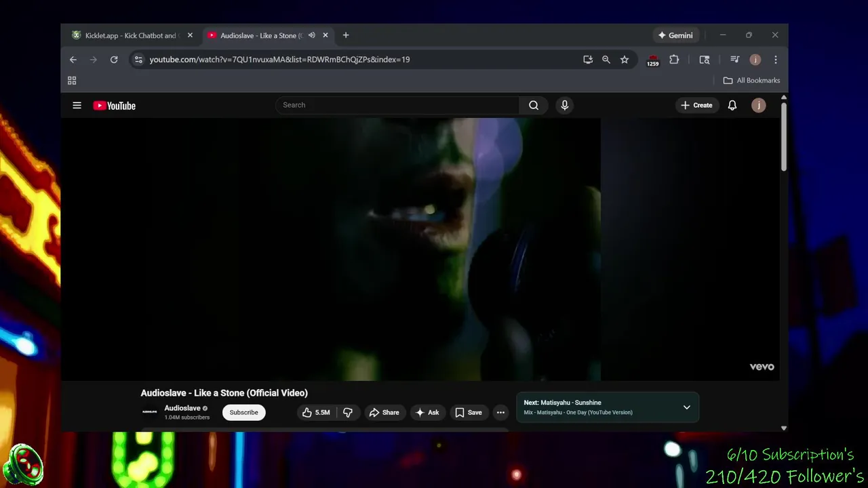Open the Ask AI button
This screenshot has height=488, width=868.
[x=427, y=412]
